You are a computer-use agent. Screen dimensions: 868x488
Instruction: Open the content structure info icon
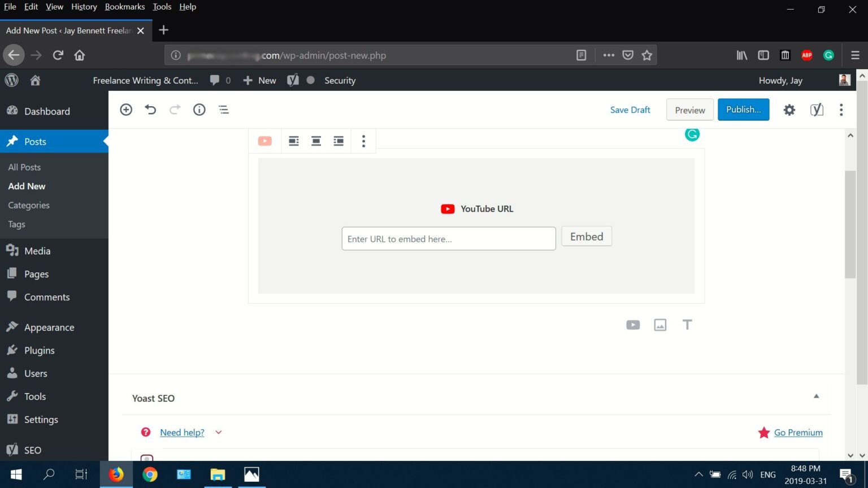(x=199, y=110)
